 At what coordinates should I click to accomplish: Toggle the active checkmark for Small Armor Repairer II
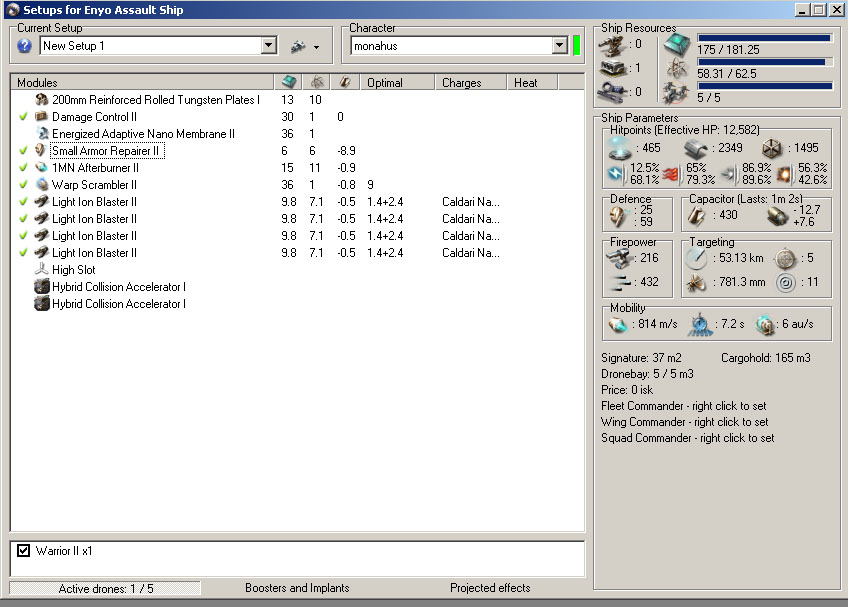coord(23,151)
